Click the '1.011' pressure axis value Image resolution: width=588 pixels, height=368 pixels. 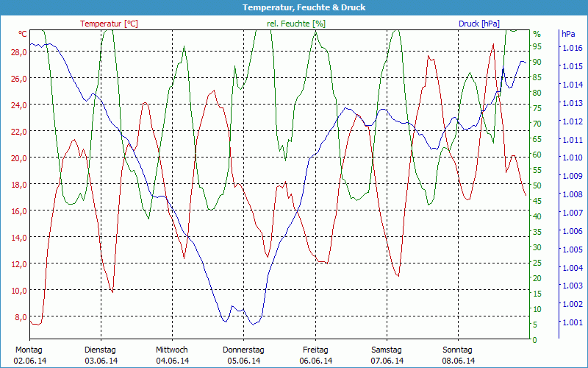(x=573, y=139)
